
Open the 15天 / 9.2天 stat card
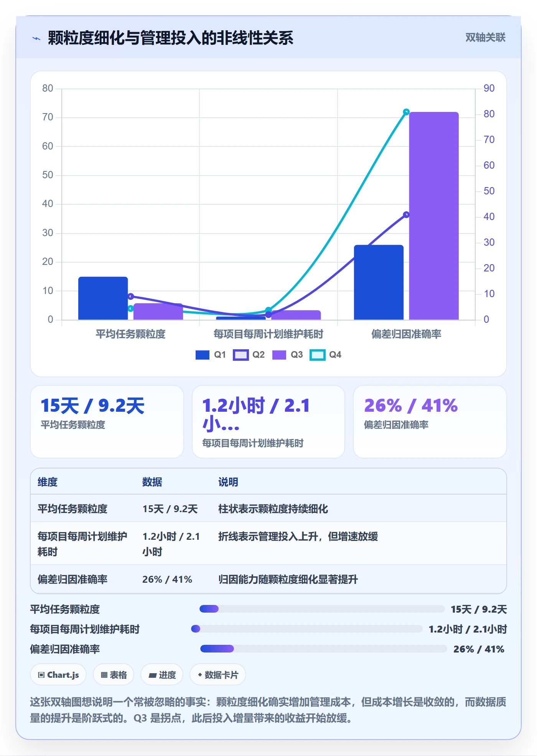[107, 422]
